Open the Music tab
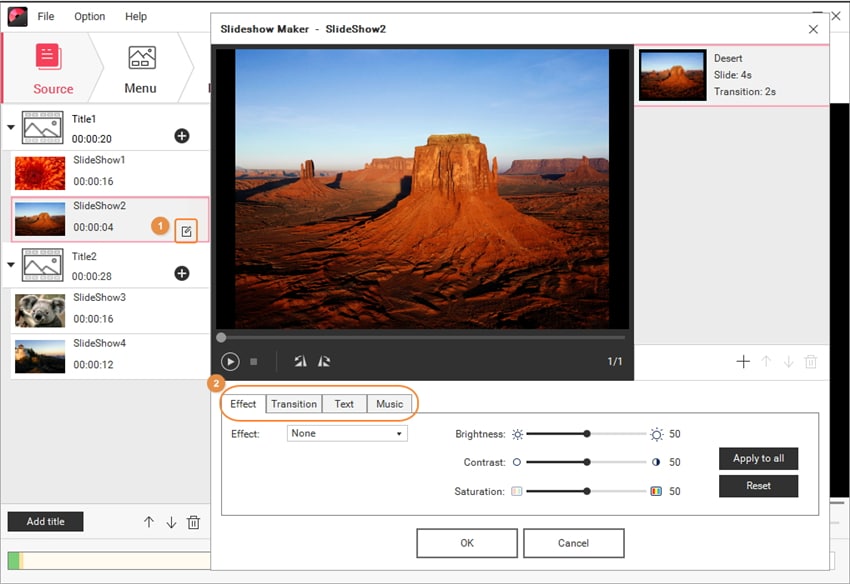 tap(389, 404)
